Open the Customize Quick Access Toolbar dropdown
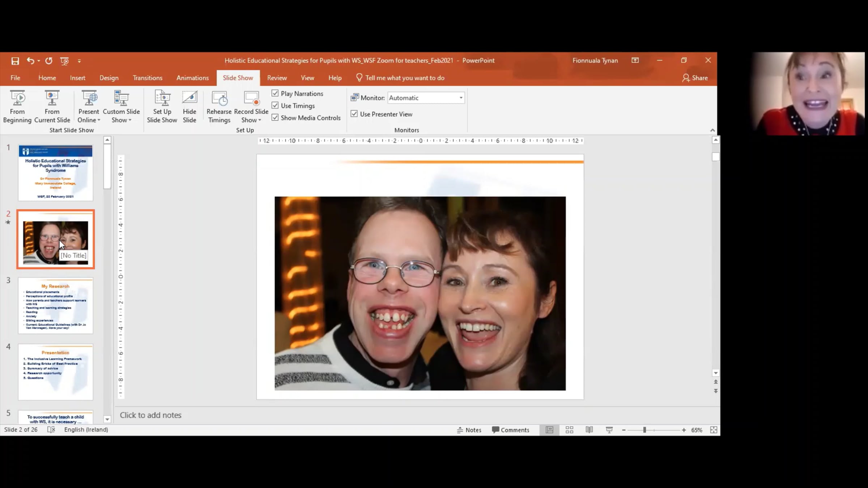This screenshot has width=868, height=488. (x=79, y=61)
